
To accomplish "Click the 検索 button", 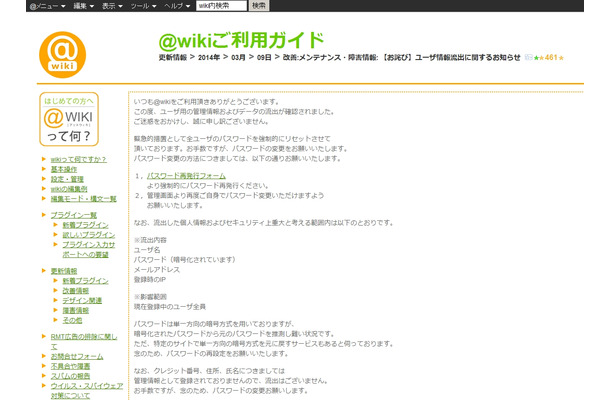I will pyautogui.click(x=259, y=6).
